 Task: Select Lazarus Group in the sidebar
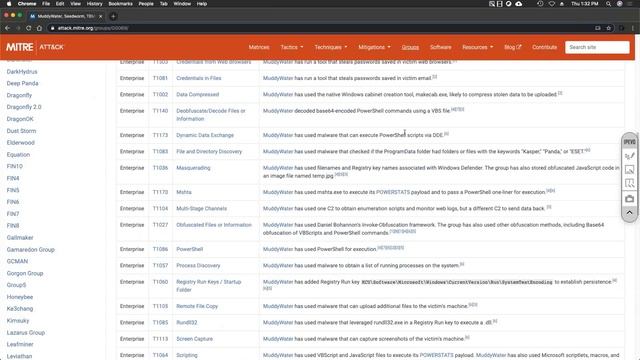click(x=26, y=333)
